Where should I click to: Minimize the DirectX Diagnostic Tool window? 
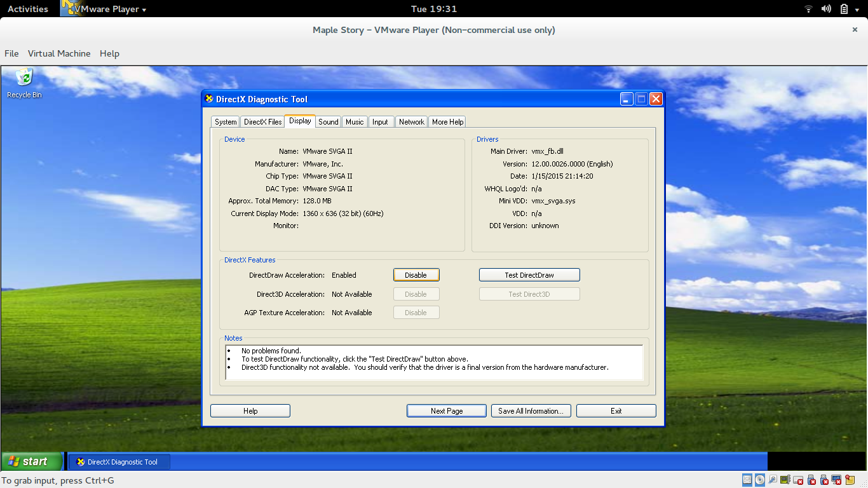[627, 98]
